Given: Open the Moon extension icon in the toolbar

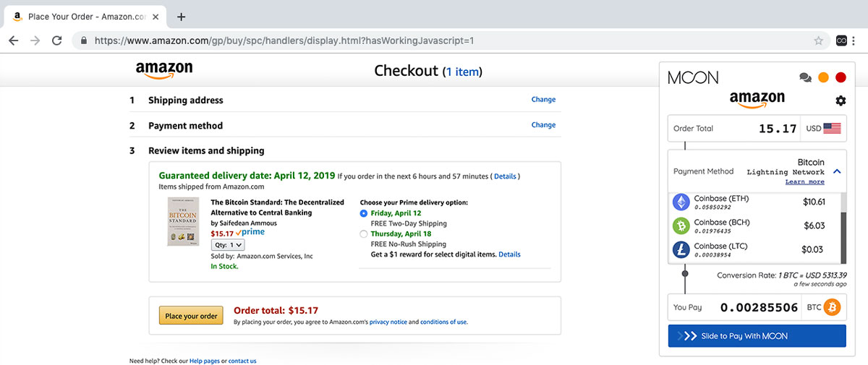Looking at the screenshot, I should tap(842, 40).
